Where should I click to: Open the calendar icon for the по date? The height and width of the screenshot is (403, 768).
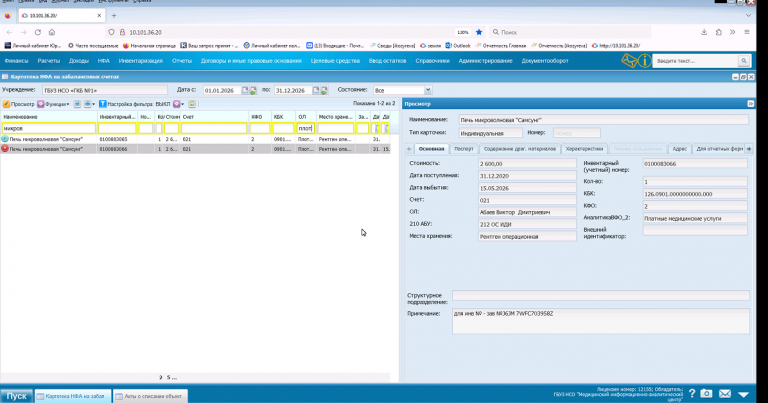tap(316, 90)
